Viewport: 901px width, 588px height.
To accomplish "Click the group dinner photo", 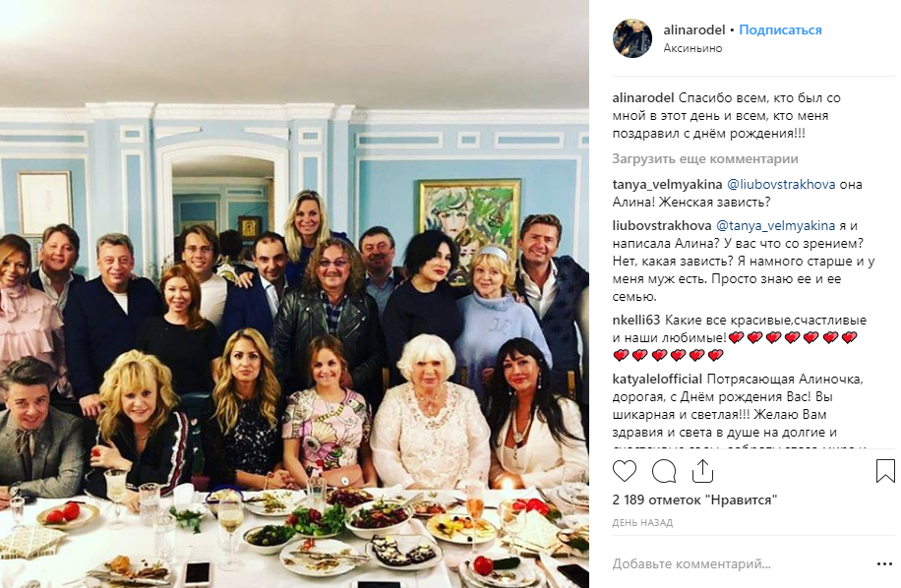I will (x=295, y=294).
